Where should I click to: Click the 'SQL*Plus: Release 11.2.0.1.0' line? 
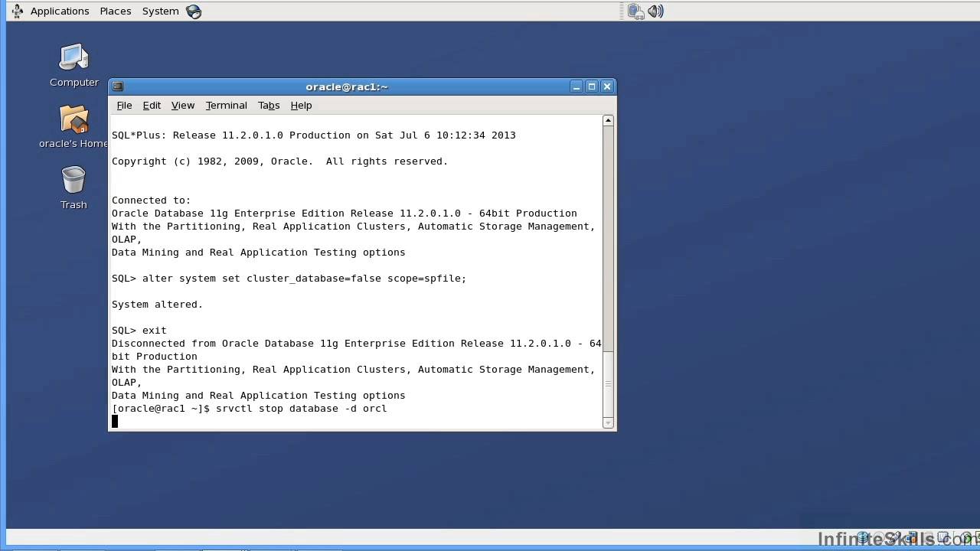point(314,135)
